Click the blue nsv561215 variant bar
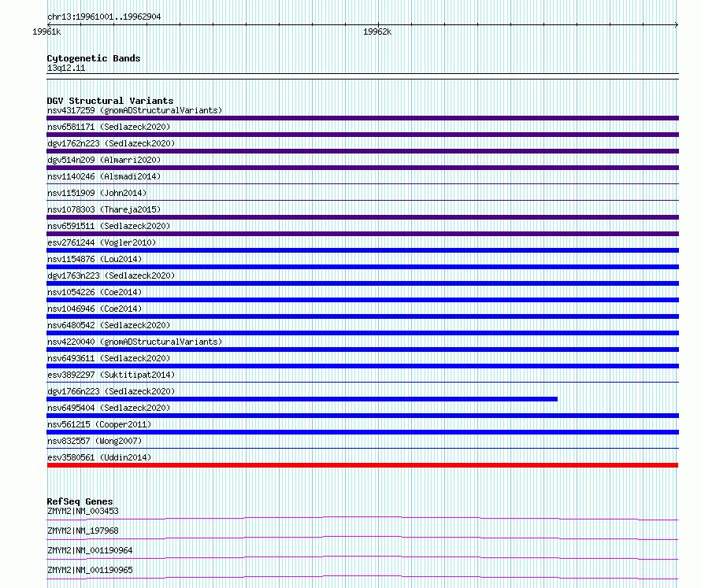Image resolution: width=701 pixels, height=588 pixels. click(362, 432)
